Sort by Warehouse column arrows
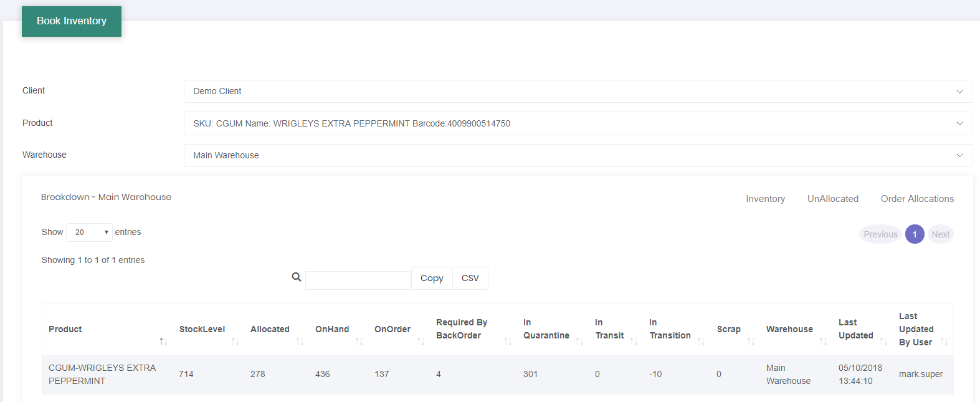Viewport: 980px width, 402px height. (823, 342)
